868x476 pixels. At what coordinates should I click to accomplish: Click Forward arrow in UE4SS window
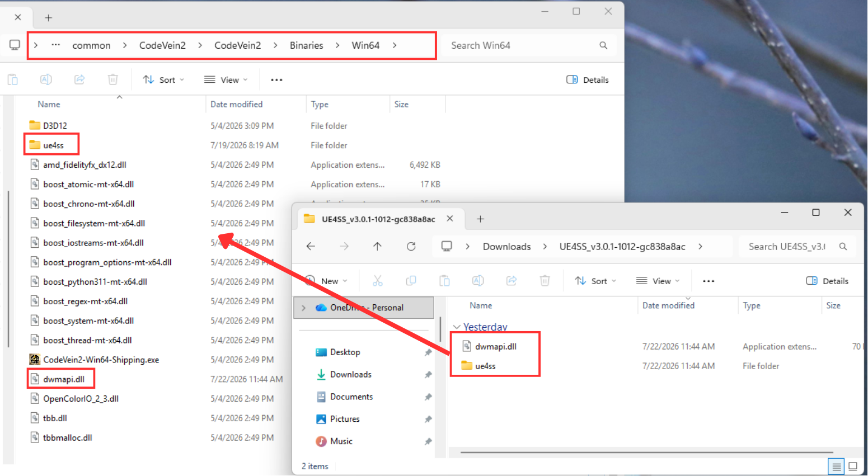pos(344,246)
